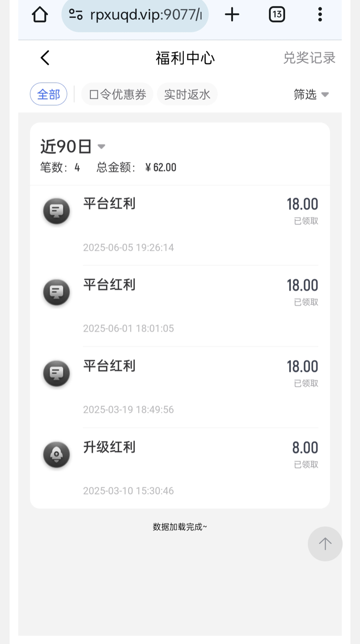Switch to the 实时返水 tab
This screenshot has width=360, height=644.
[x=187, y=94]
